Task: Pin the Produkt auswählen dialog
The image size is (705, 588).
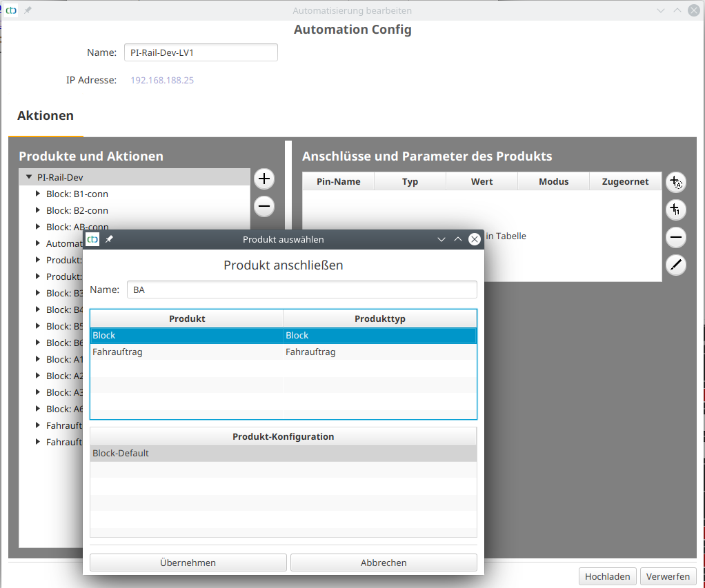Action: [x=109, y=239]
